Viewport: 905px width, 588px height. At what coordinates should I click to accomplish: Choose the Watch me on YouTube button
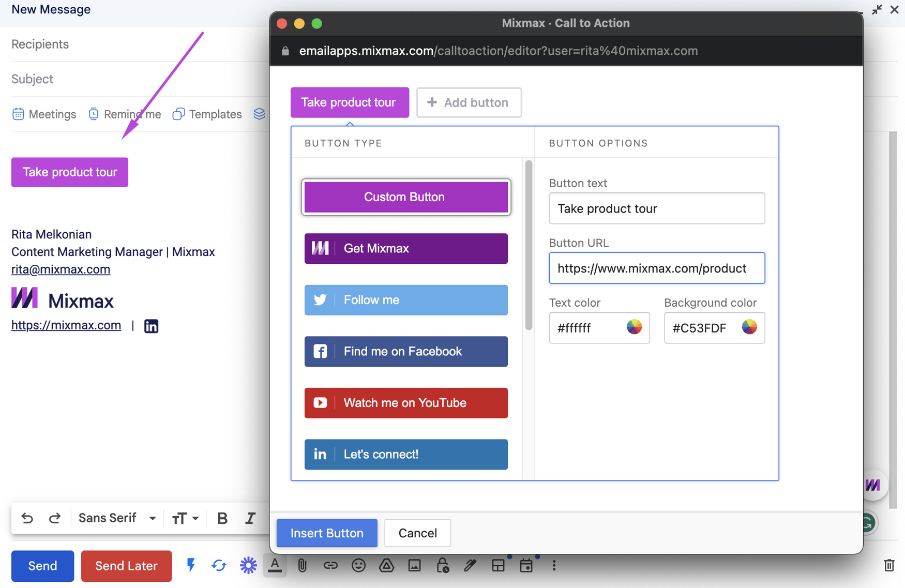[405, 403]
